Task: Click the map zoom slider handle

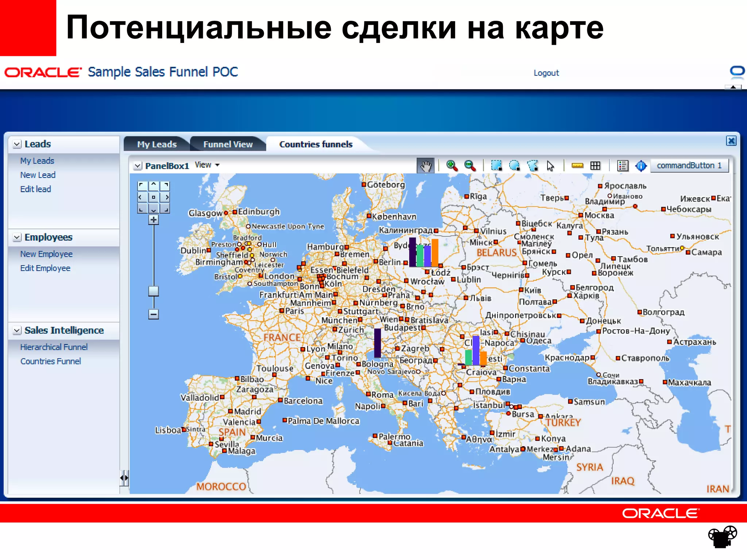Action: (x=154, y=291)
